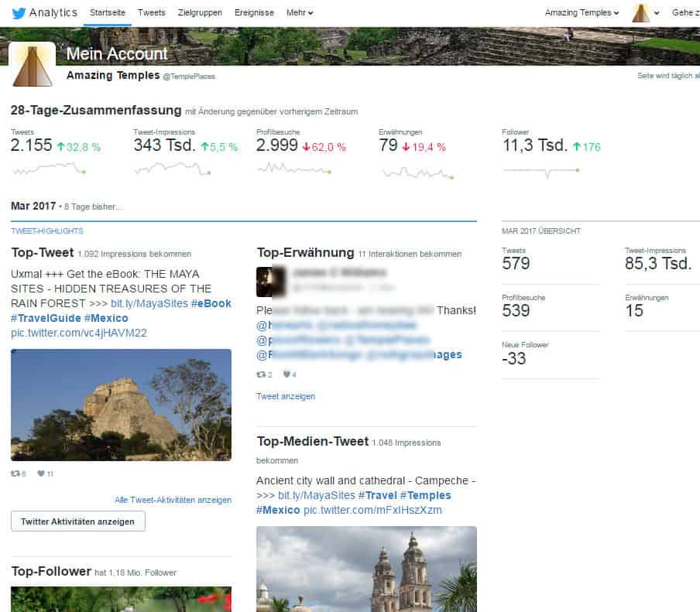Click the green arrow next to 5,5 %
Image resolution: width=700 pixels, height=612 pixels.
coord(205,147)
